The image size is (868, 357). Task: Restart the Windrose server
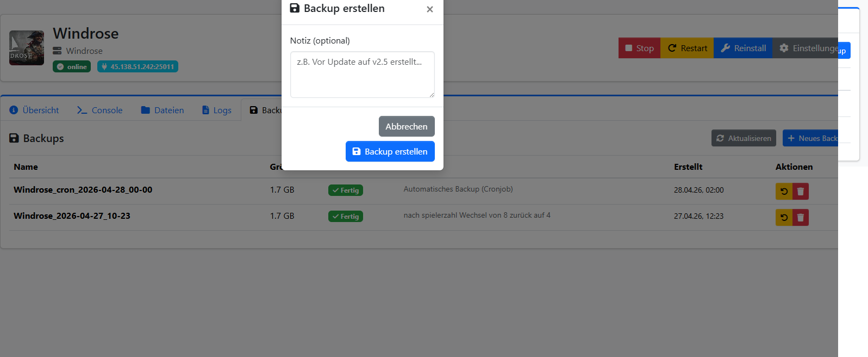click(x=687, y=48)
